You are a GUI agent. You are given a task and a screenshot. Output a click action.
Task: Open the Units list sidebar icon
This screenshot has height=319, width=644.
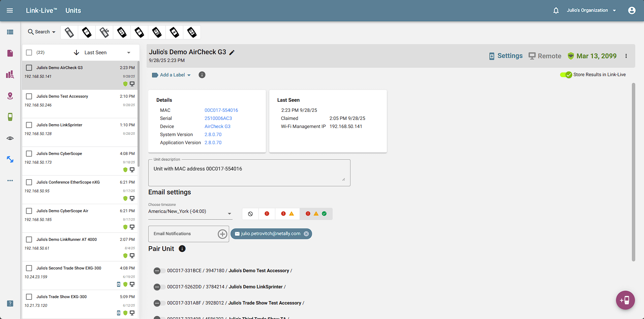10,32
